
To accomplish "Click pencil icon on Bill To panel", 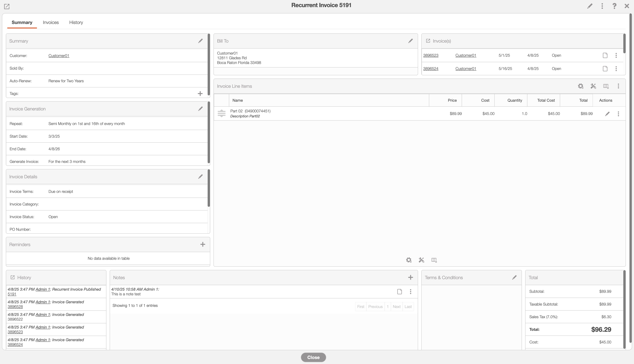I will click(410, 41).
